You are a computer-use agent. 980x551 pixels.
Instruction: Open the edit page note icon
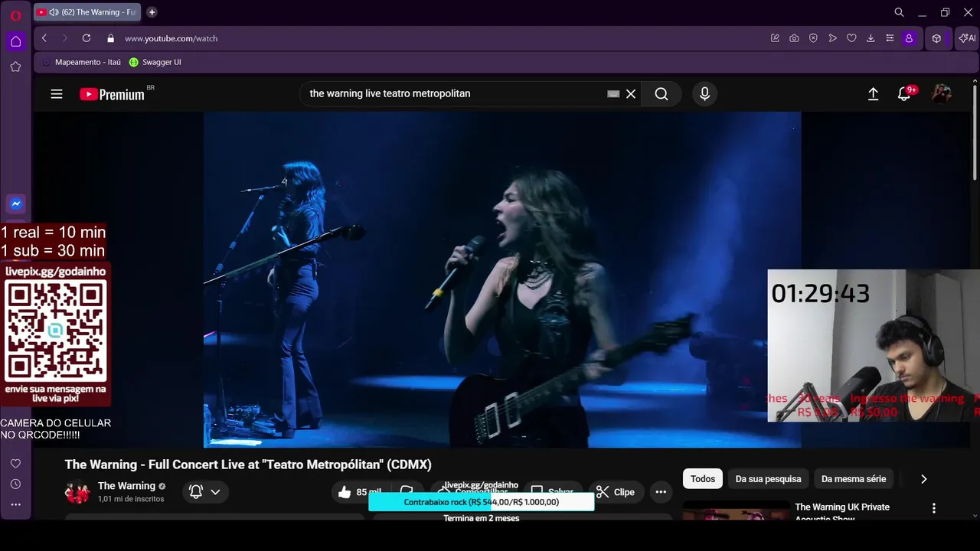(775, 38)
